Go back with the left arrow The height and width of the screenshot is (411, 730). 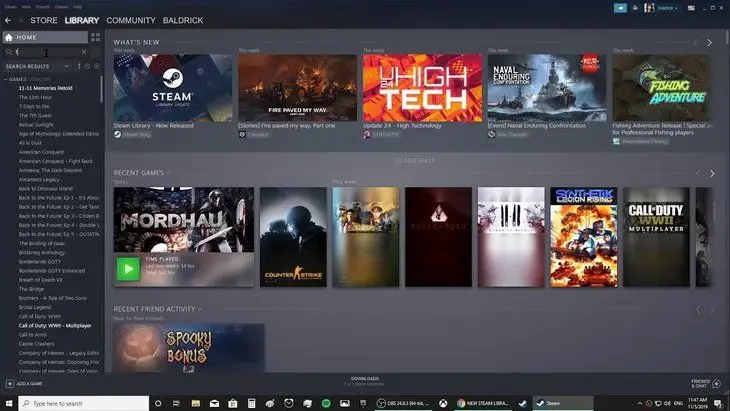coord(8,20)
